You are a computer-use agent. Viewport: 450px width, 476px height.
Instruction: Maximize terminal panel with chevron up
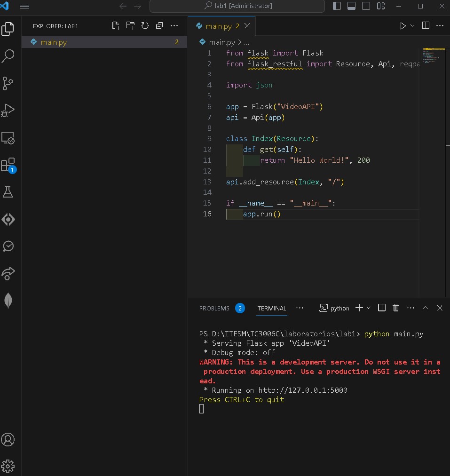pyautogui.click(x=425, y=308)
